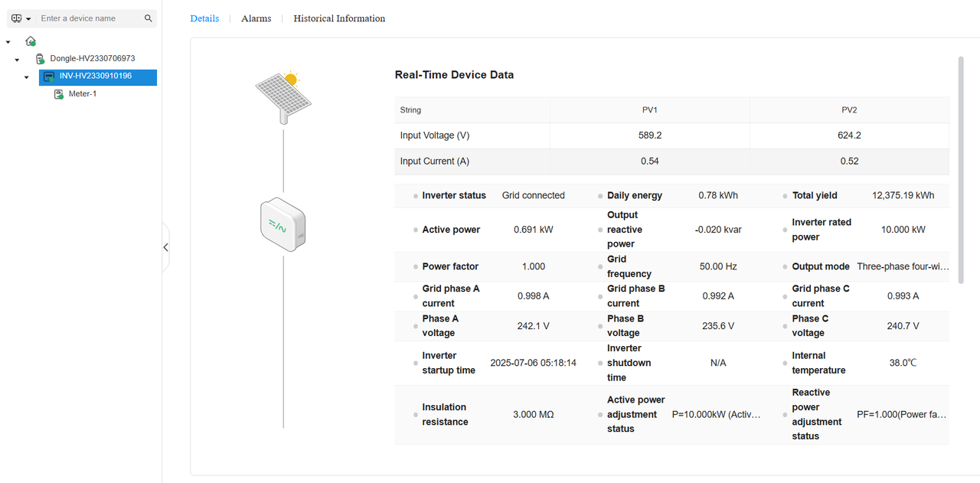This screenshot has height=483, width=980.
Task: Click the solar panel diagram icon
Action: tap(283, 98)
